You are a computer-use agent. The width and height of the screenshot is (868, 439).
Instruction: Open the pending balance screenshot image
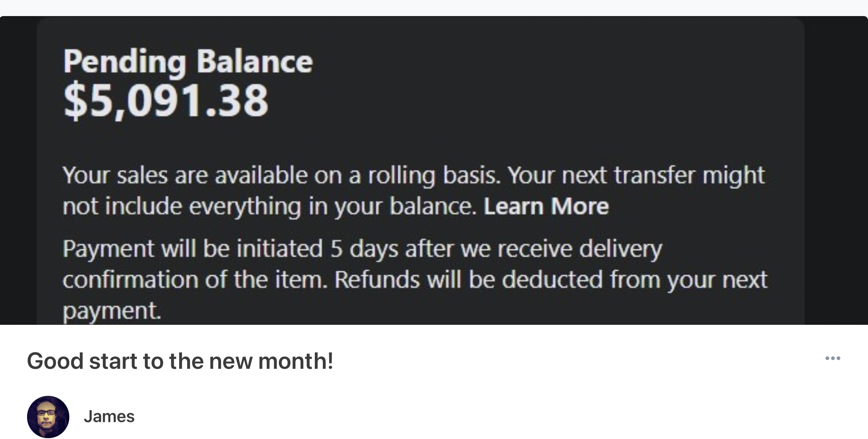434,170
